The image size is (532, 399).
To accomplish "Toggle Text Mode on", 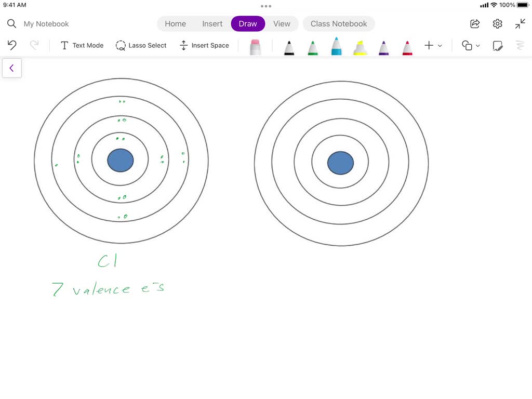I will point(82,46).
